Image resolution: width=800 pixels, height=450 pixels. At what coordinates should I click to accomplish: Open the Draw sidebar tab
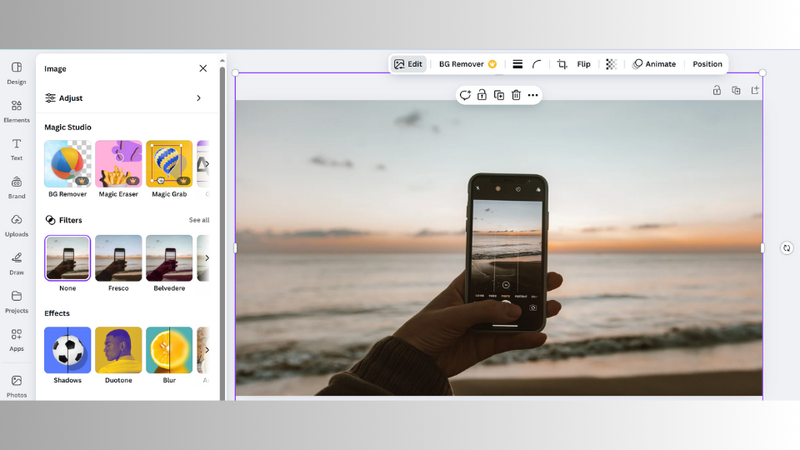pos(16,264)
